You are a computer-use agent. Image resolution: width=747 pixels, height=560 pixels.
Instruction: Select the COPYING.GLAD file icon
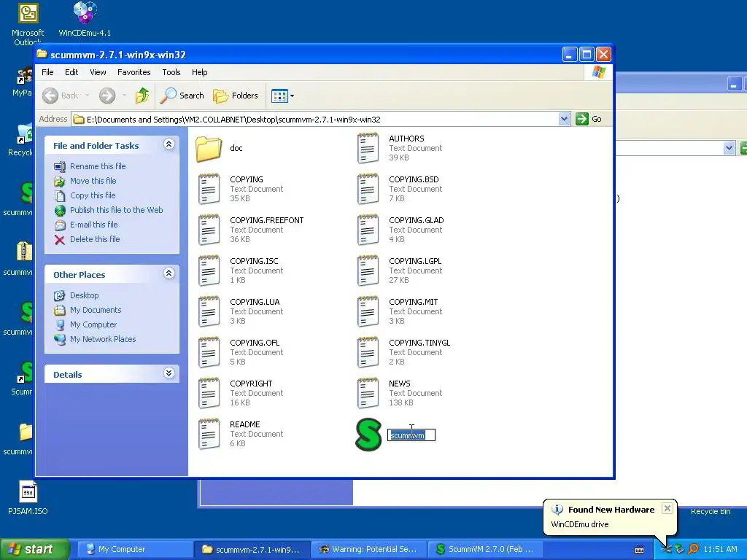(368, 230)
